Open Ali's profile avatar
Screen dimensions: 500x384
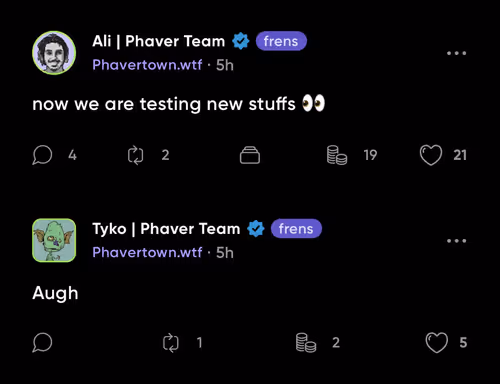[54, 53]
